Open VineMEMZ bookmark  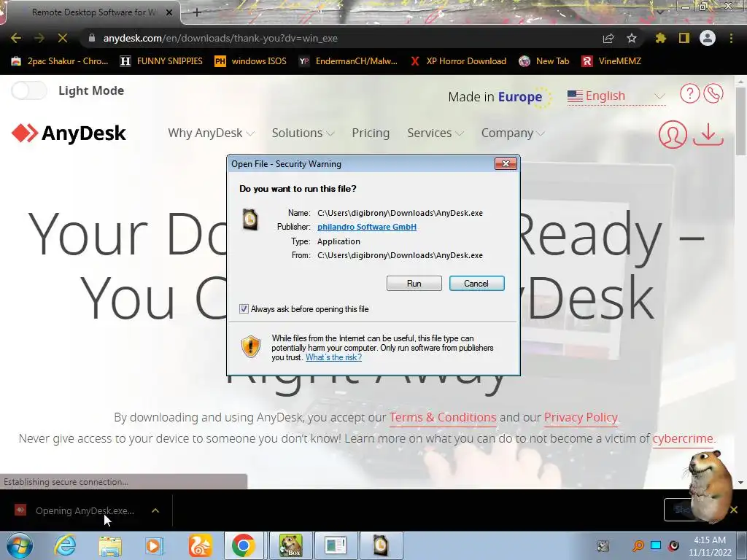point(611,61)
